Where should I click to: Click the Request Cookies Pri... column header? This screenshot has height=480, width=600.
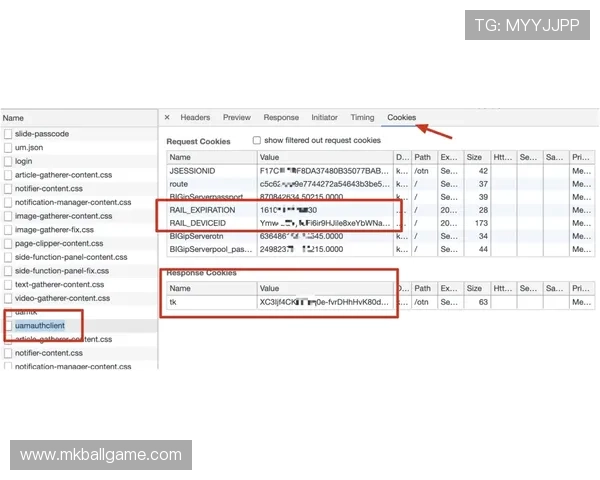(582, 157)
